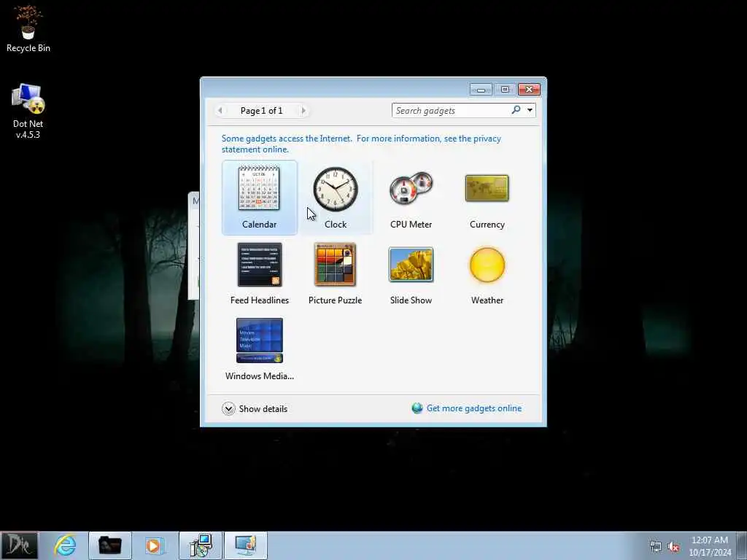Click the installer computer taskbar icon
This screenshot has width=747, height=560.
coord(201,545)
